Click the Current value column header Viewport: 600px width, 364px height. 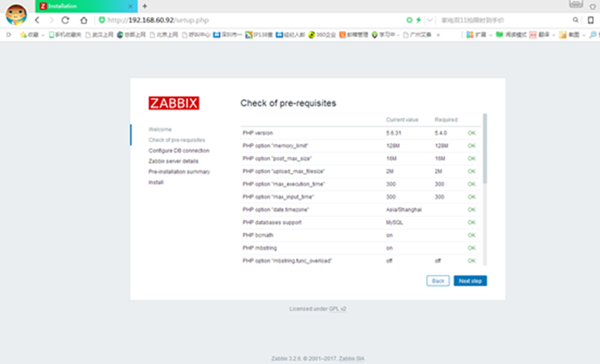[x=402, y=120]
